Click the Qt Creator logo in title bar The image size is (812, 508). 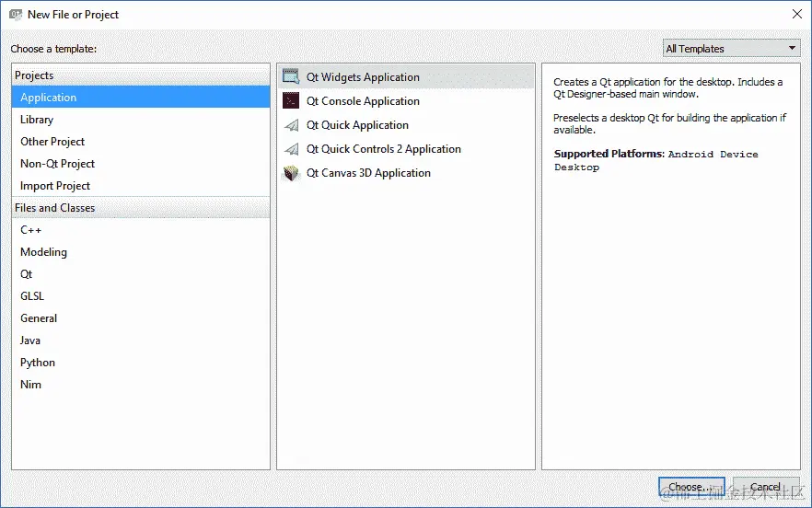(x=16, y=15)
